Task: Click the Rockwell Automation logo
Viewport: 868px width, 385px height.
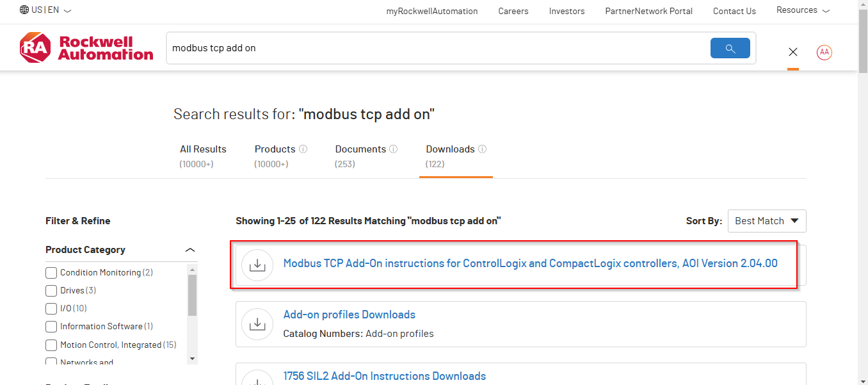Action: [x=86, y=47]
